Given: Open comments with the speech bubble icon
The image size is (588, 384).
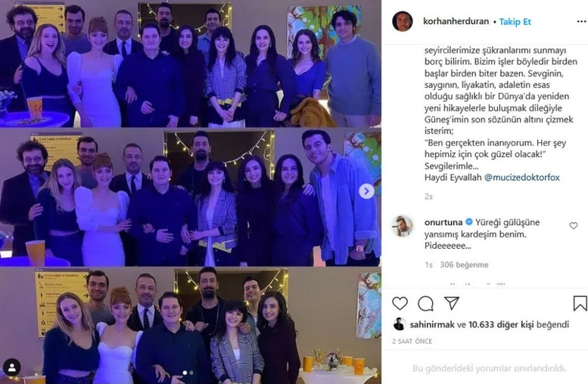Looking at the screenshot, I should click(425, 303).
